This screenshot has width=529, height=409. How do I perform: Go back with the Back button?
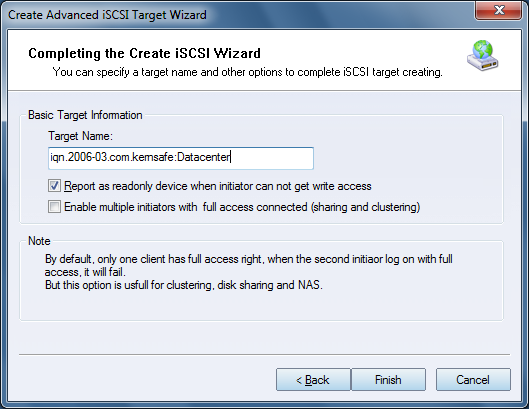(x=313, y=380)
